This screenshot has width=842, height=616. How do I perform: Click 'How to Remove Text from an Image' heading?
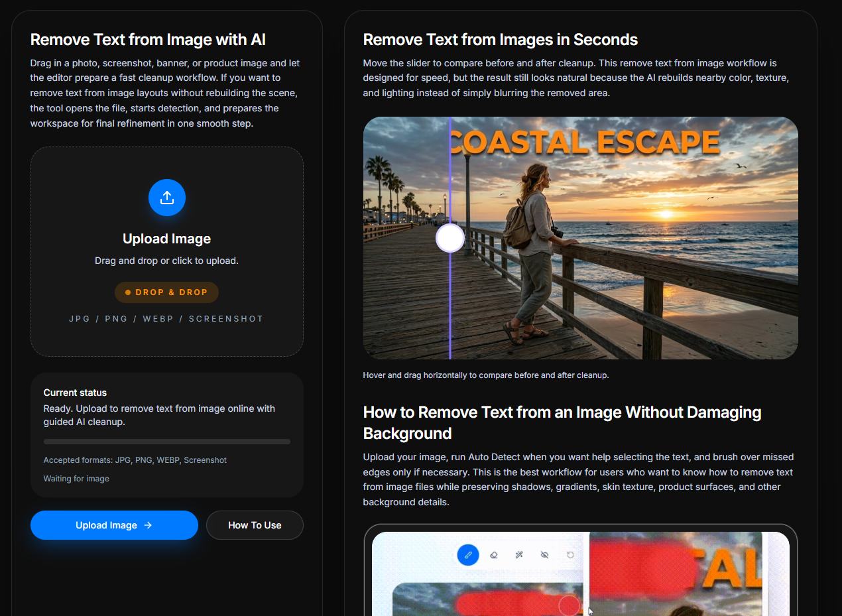(562, 422)
